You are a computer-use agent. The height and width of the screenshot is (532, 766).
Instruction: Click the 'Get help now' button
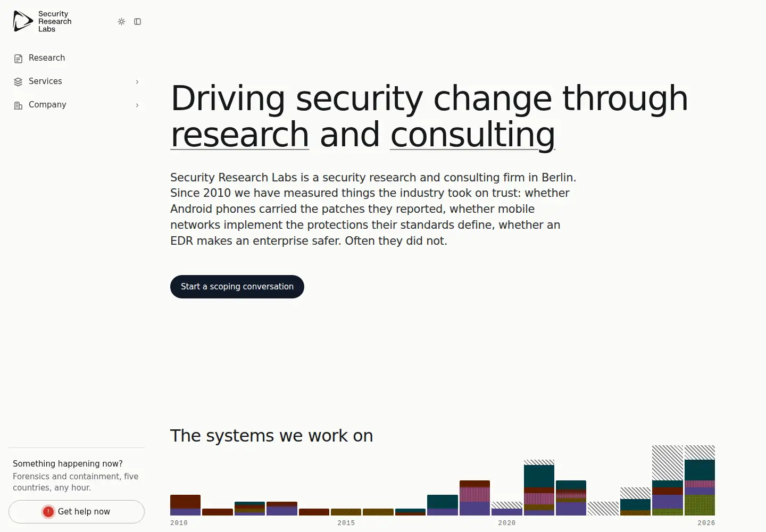77,512
